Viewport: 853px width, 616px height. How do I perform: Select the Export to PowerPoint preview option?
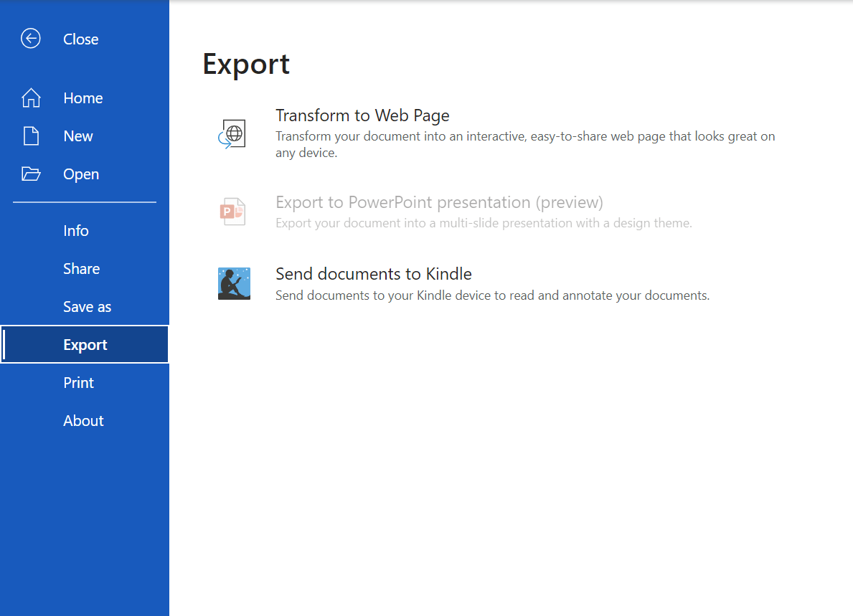point(439,202)
